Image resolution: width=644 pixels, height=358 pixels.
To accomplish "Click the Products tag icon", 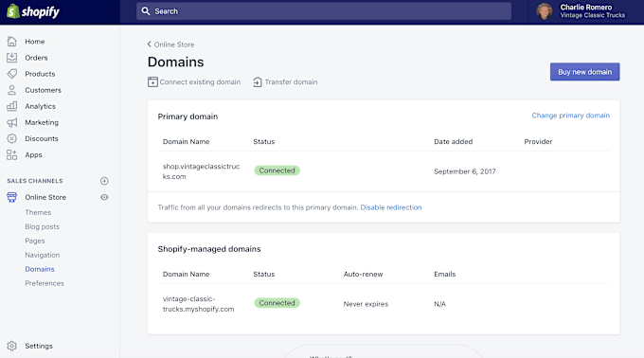I will [12, 74].
